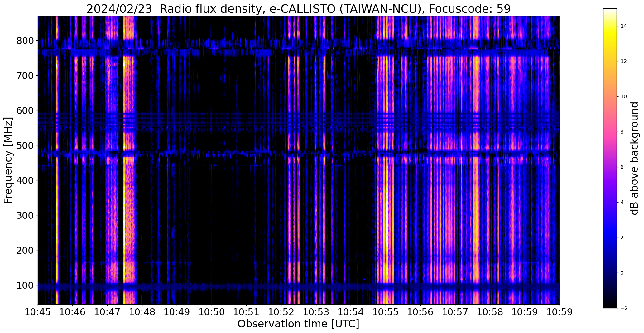Screen dimensions: 644x333
Task: Click the colorbar tick label 0
Action: coord(622,273)
